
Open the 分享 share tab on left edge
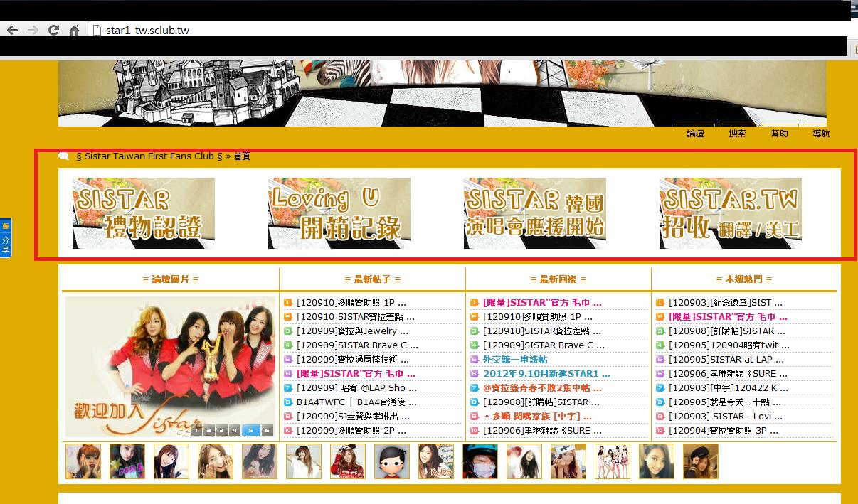[x=5, y=238]
